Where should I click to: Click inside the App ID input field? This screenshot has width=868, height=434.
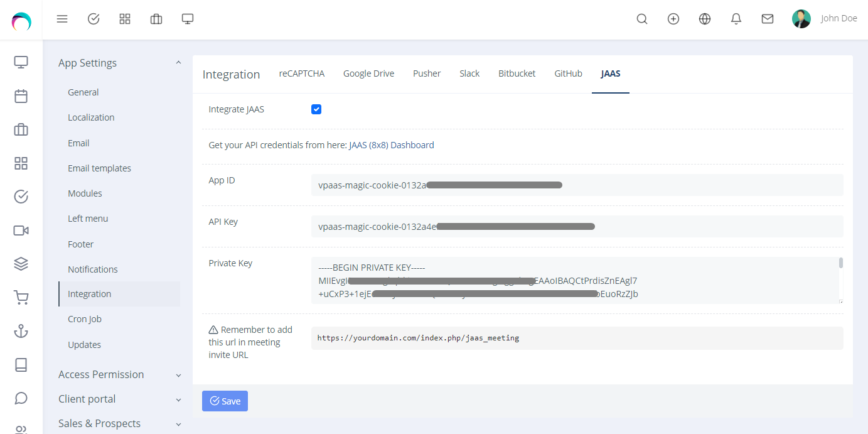577,185
